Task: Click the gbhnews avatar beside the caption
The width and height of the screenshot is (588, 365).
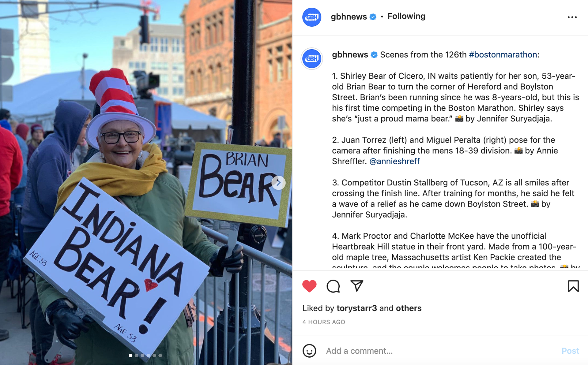Action: 312,58
